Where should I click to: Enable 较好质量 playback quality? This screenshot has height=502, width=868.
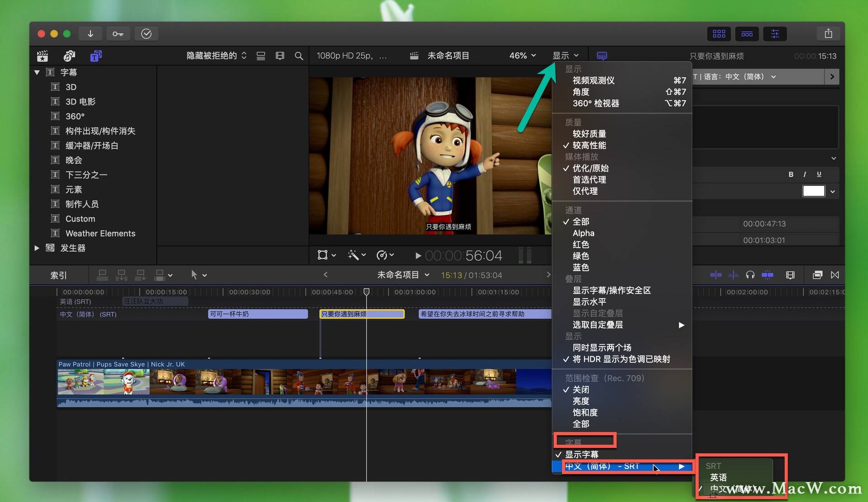click(x=589, y=133)
